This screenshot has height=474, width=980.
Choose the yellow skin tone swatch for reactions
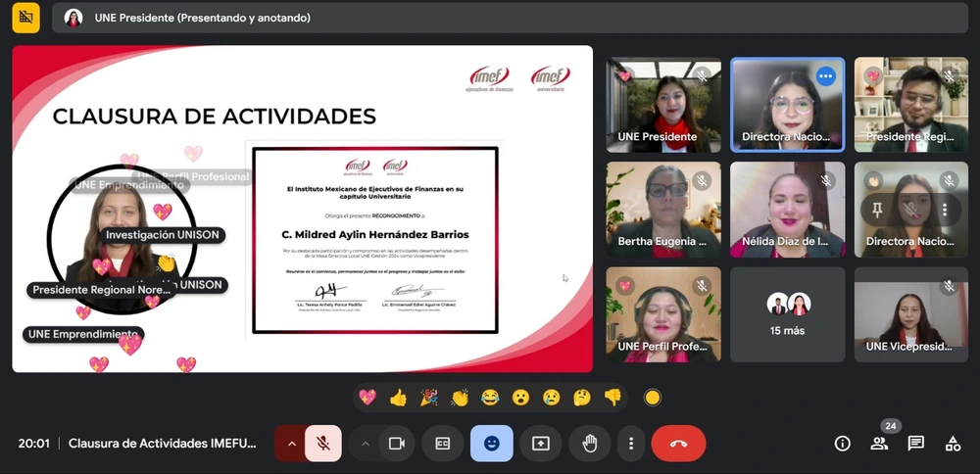[x=652, y=398]
